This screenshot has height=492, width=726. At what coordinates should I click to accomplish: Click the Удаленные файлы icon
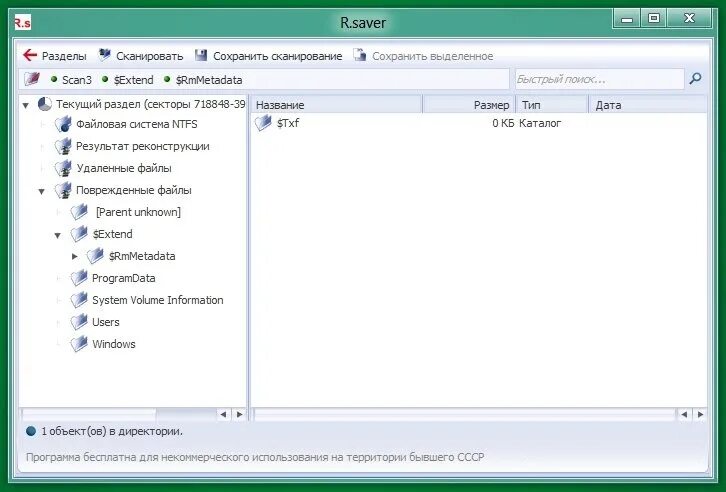click(63, 168)
